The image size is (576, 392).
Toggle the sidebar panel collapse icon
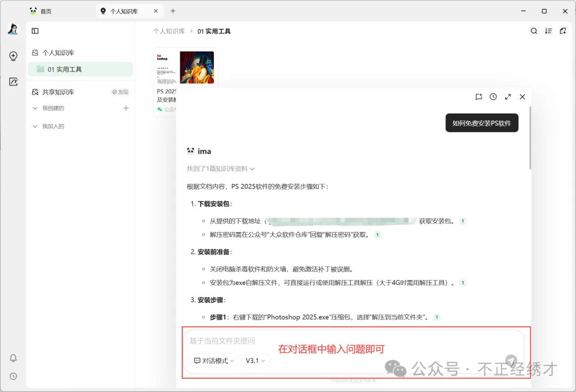pos(35,31)
